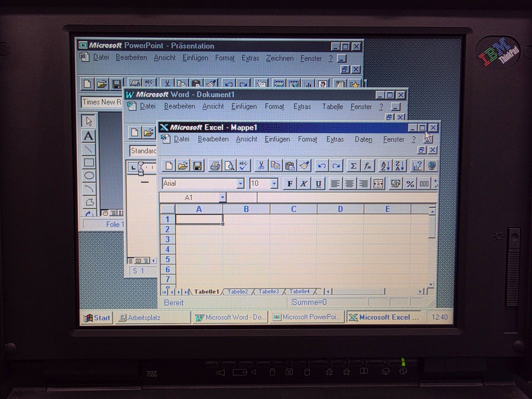
Task: Open Word Tabelle menu
Action: pyautogui.click(x=332, y=106)
